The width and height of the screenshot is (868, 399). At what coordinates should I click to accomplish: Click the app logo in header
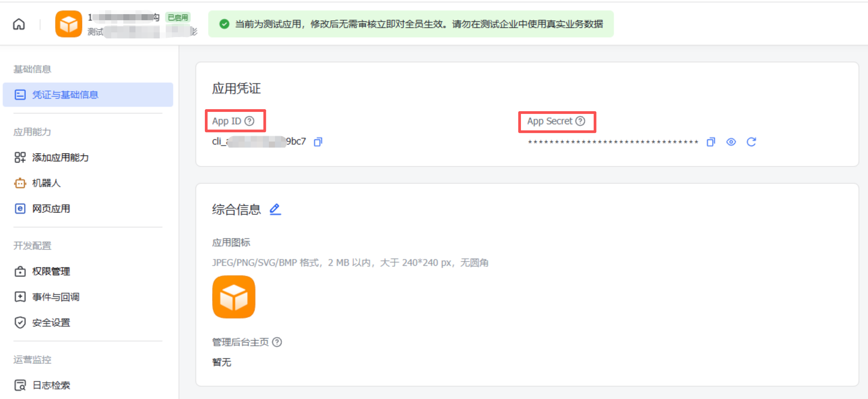pyautogui.click(x=68, y=24)
